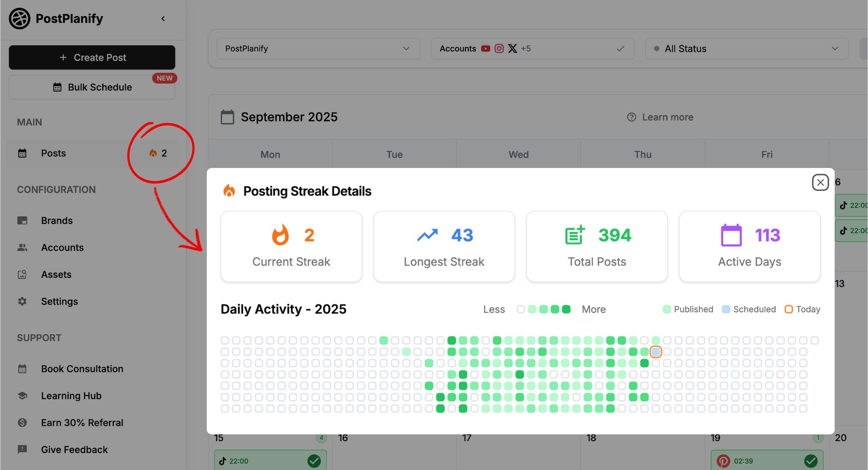Click the YouTube icon in the Accounts filter
The height and width of the screenshot is (470, 868).
(x=485, y=48)
